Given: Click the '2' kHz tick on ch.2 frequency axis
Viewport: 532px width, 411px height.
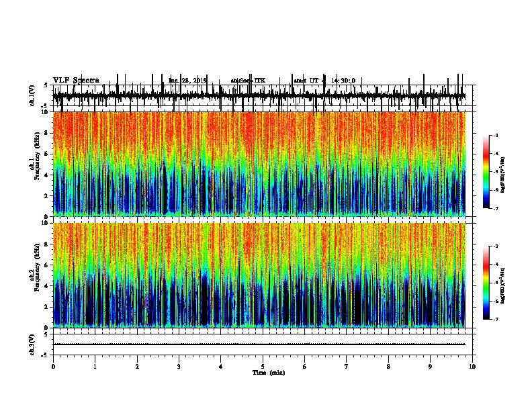Looking at the screenshot, I should [46, 307].
